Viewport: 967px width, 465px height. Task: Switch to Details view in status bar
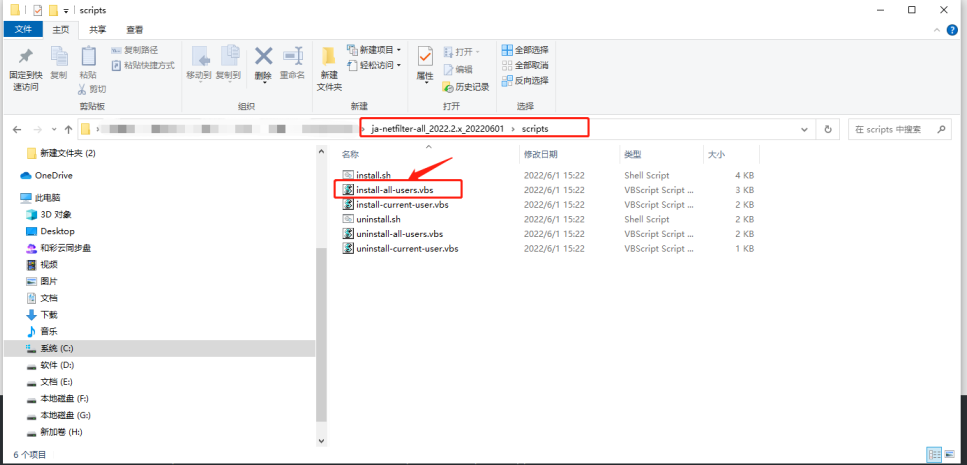(935, 455)
